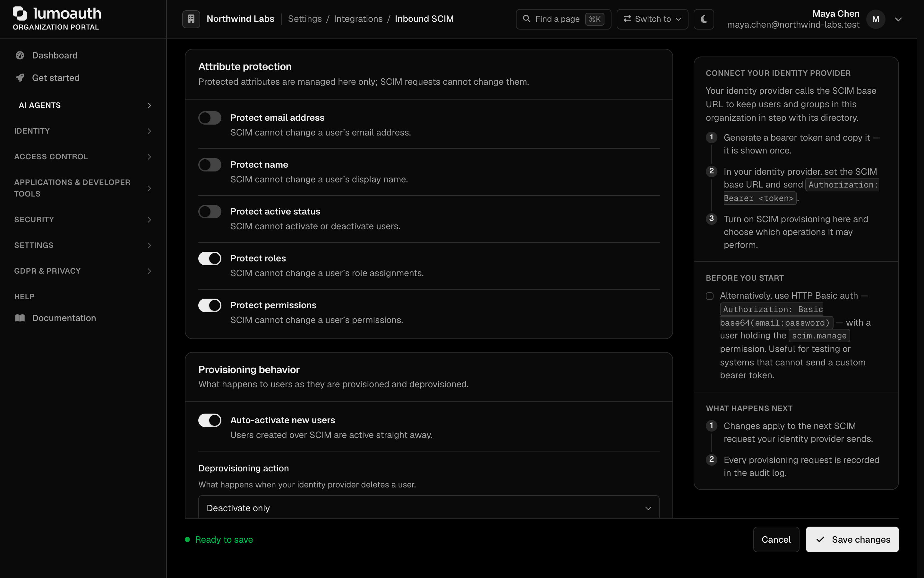Click the scim.manage permission code
The width and height of the screenshot is (924, 578).
[819, 336]
